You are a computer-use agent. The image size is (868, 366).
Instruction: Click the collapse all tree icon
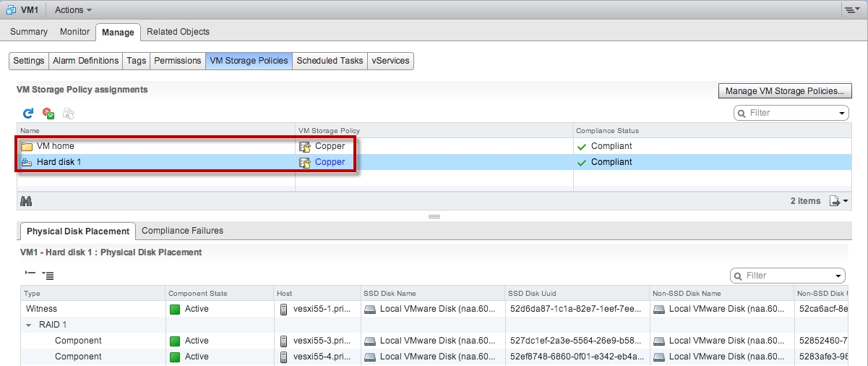click(x=30, y=273)
